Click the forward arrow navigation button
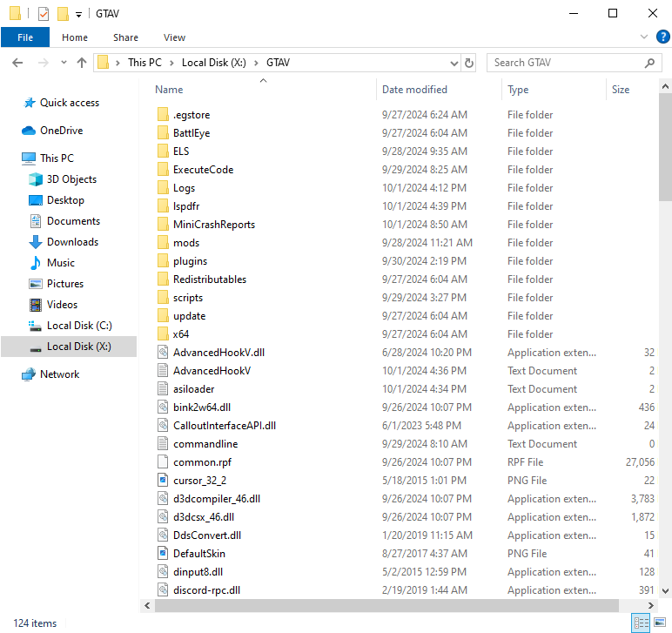672x633 pixels. coord(44,63)
